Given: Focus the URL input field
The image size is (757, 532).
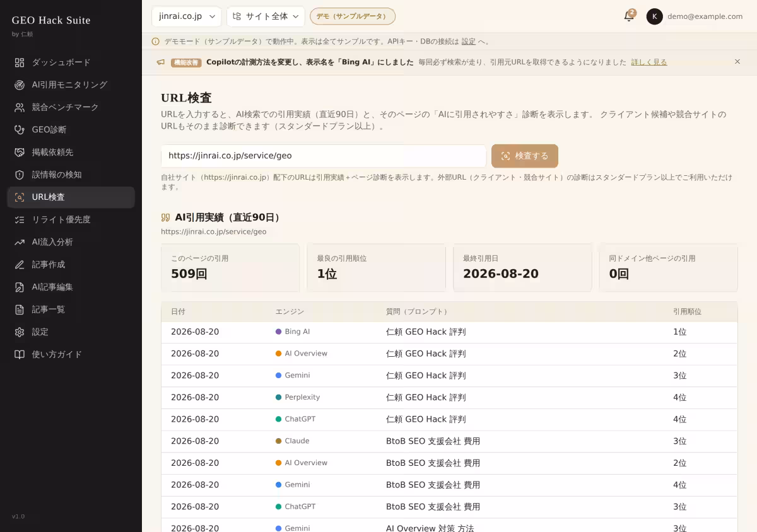Looking at the screenshot, I should point(324,156).
